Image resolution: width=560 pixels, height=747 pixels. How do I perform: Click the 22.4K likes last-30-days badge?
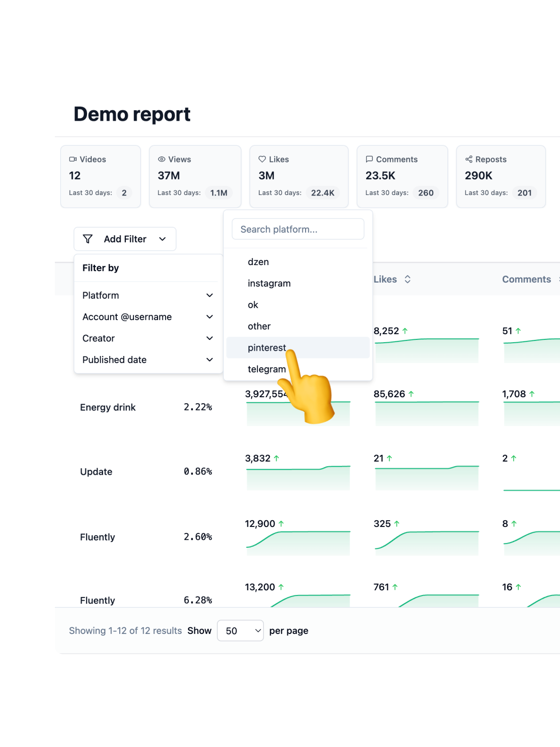(x=323, y=193)
